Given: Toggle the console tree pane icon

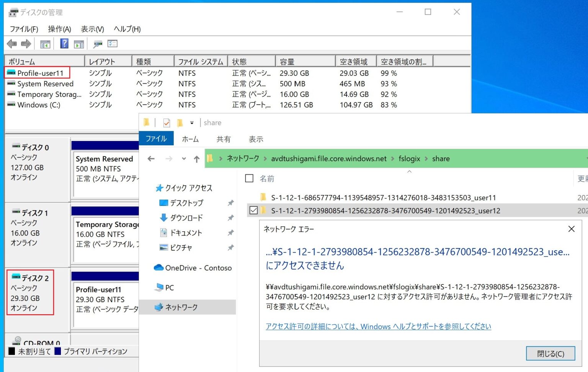Looking at the screenshot, I should point(45,43).
